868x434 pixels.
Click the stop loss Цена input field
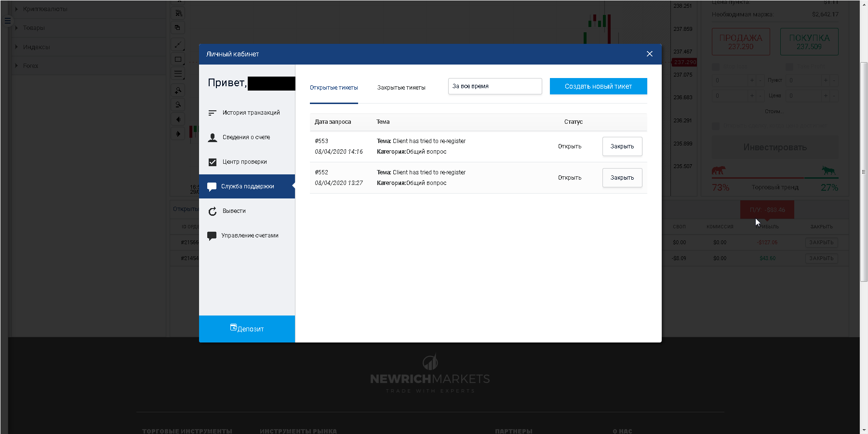(x=730, y=96)
